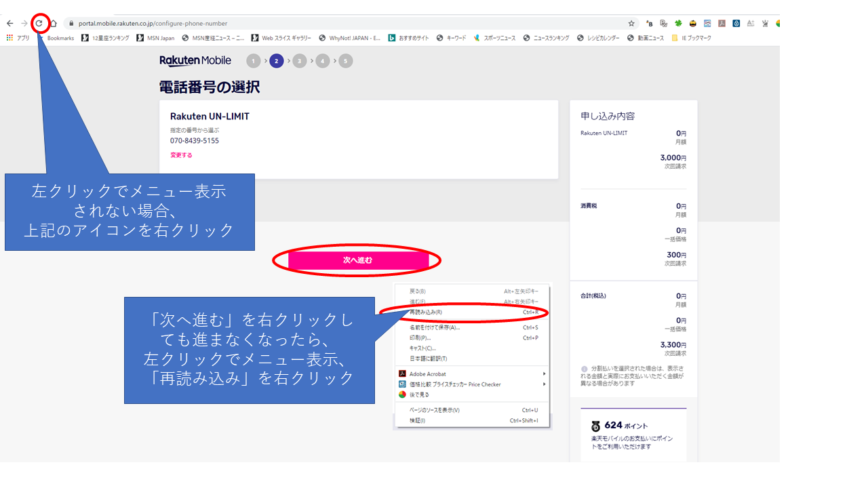
Task: Choose 名前を付けて保存(A)... in context menu
Action: click(x=473, y=327)
